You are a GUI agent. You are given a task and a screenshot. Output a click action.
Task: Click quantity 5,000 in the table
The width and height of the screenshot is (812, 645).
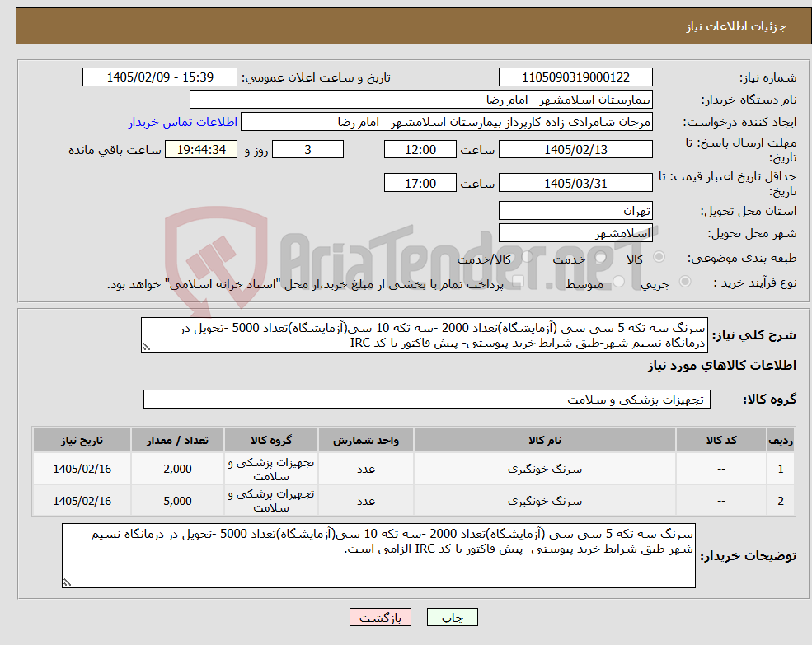pyautogui.click(x=177, y=501)
